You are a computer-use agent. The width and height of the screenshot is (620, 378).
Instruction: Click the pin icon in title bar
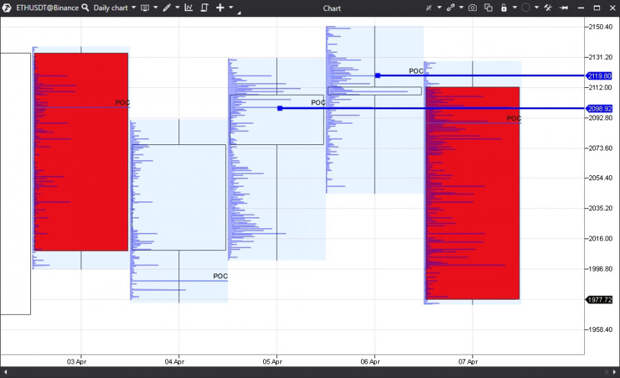[x=429, y=8]
